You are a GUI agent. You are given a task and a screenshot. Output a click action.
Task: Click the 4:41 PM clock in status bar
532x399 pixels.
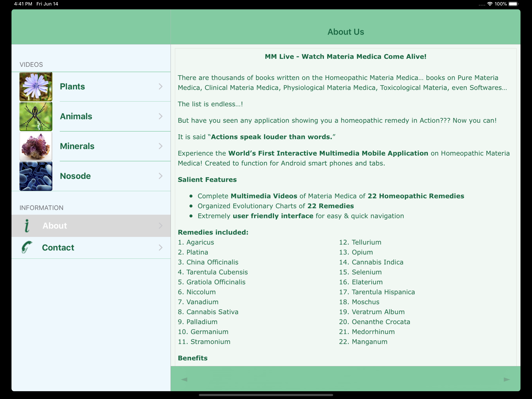[23, 4]
